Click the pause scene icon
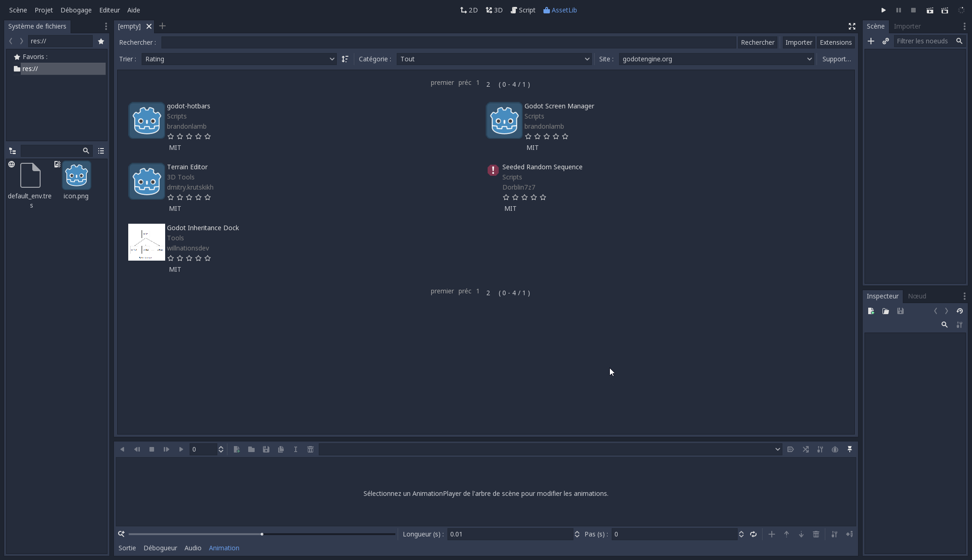Screen dimensions: 972x560 coord(898,10)
